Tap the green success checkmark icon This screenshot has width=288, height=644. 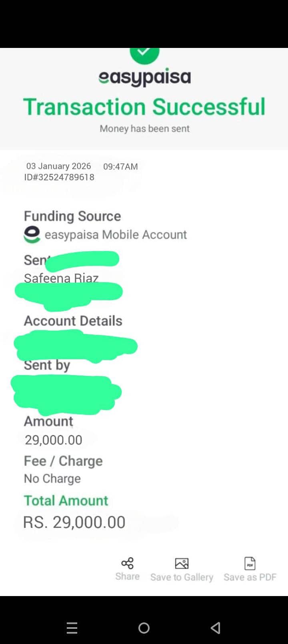click(144, 54)
